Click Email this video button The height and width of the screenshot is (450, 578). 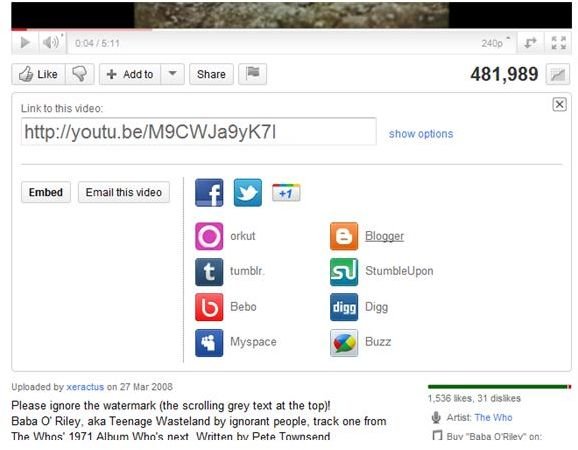tap(124, 192)
